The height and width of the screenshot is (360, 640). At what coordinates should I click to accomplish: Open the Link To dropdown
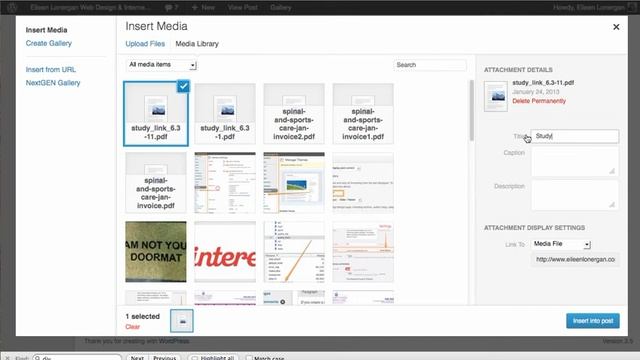click(561, 244)
